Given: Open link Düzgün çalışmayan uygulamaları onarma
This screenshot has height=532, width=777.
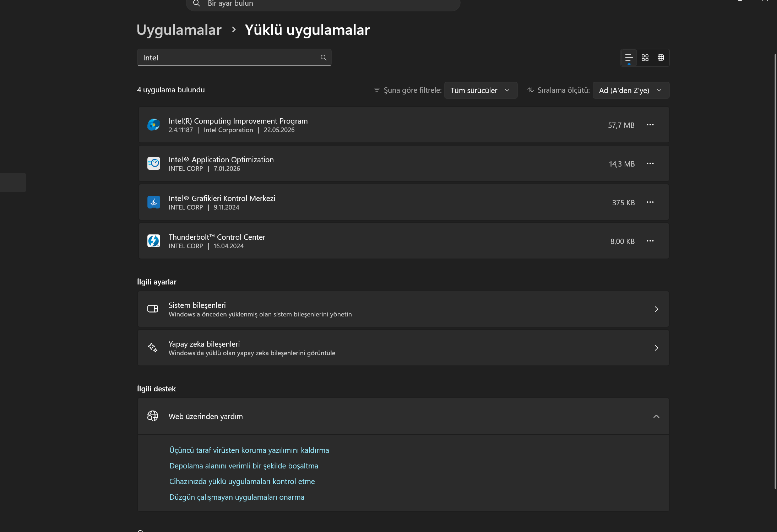Looking at the screenshot, I should [x=237, y=497].
